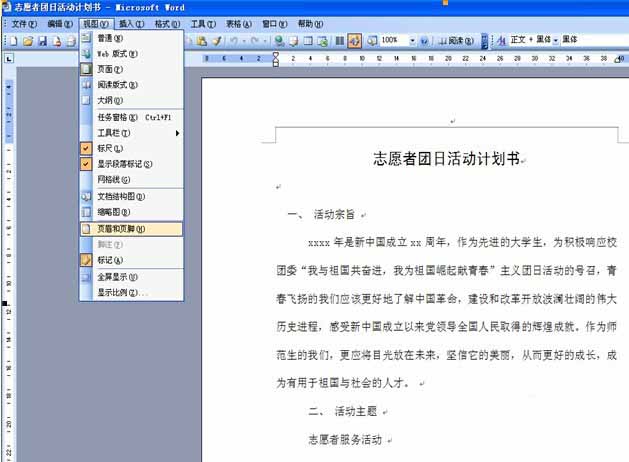Viewport: 629px width, 462px height.
Task: Toggle Show Paragraph Marks (显示段落标记) option
Action: point(132,164)
